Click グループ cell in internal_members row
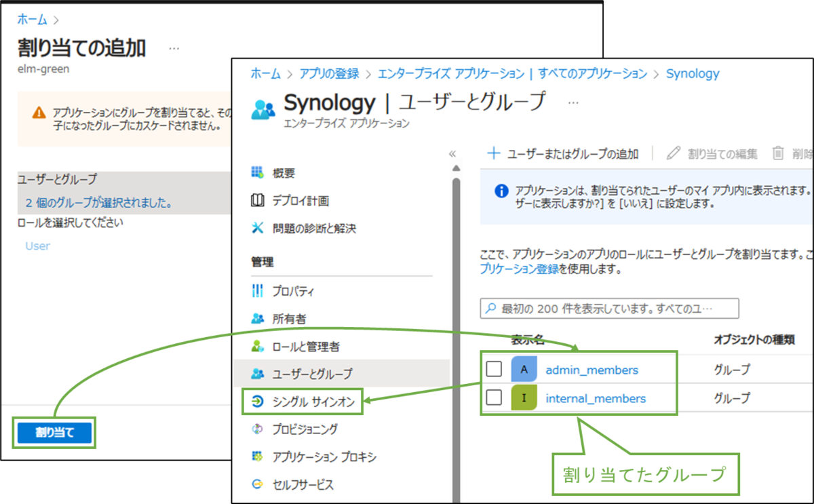814x504 pixels. [x=732, y=398]
